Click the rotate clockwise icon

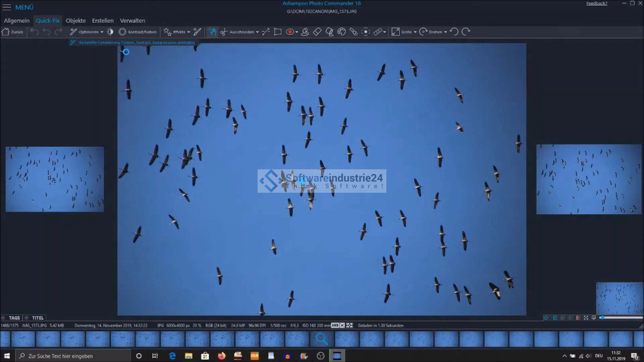pos(466,32)
